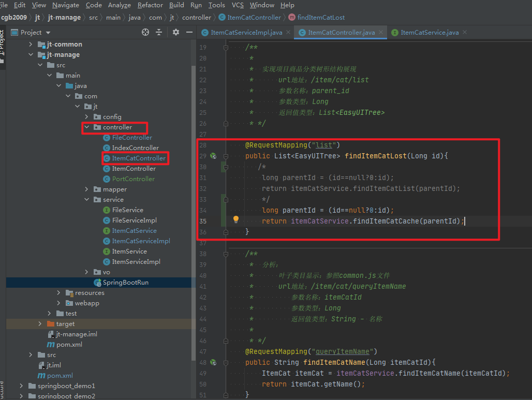Expand the springboot_demo1 module
The height and width of the screenshot is (400, 532).
[x=21, y=386]
